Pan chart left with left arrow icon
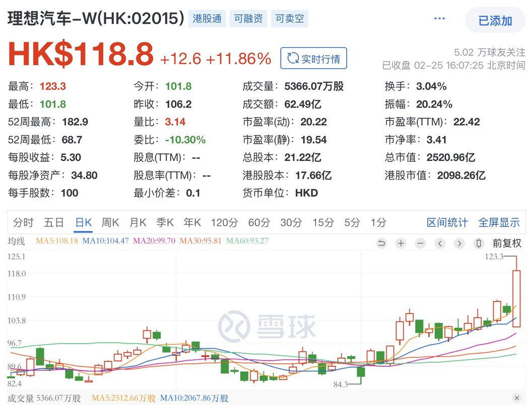Viewport: 532px width, 405px height. 440,243
